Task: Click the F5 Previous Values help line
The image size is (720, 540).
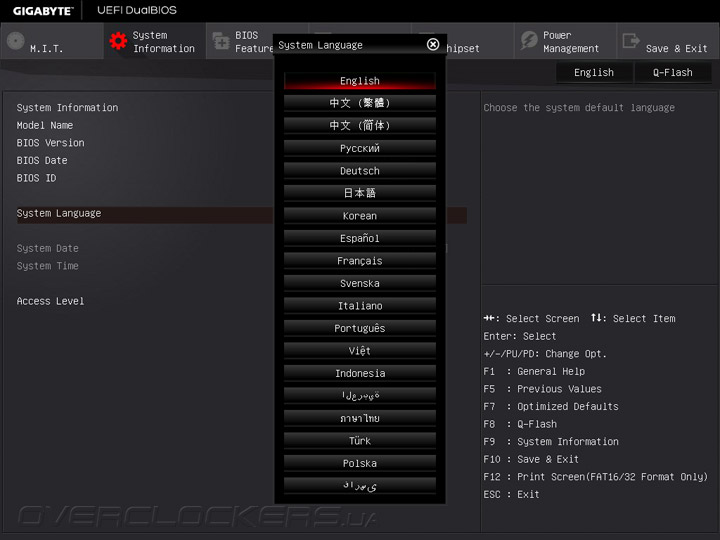Action: [542, 389]
